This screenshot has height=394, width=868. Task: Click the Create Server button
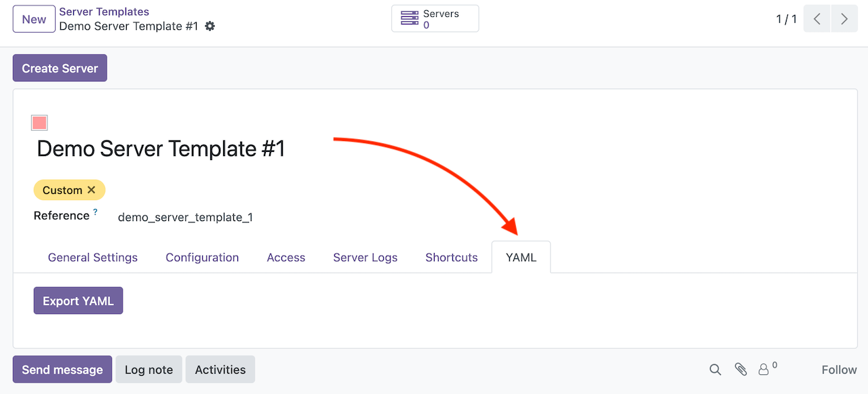(60, 68)
